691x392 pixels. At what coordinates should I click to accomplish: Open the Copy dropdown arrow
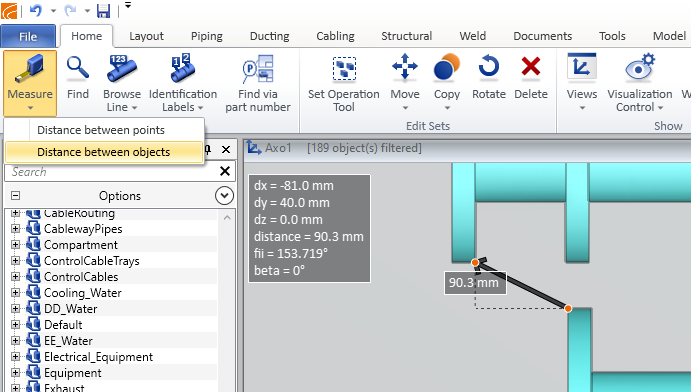pos(447,108)
